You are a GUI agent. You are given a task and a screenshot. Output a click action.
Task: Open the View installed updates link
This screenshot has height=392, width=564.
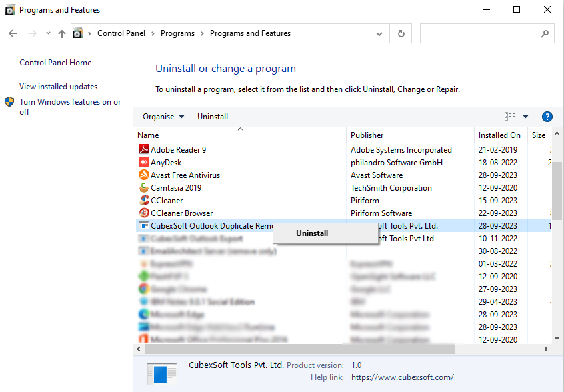point(58,87)
